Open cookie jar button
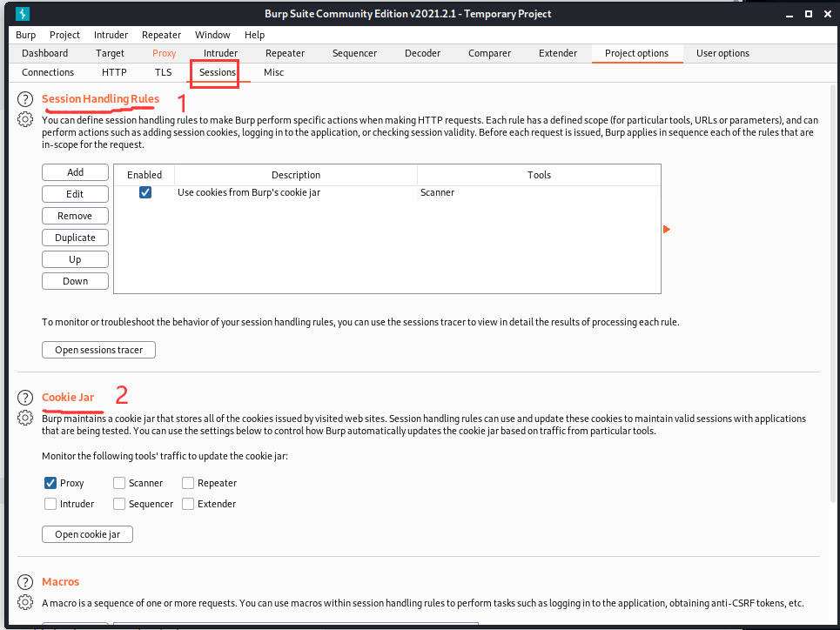Screen dimensions: 840x630 [87, 534]
